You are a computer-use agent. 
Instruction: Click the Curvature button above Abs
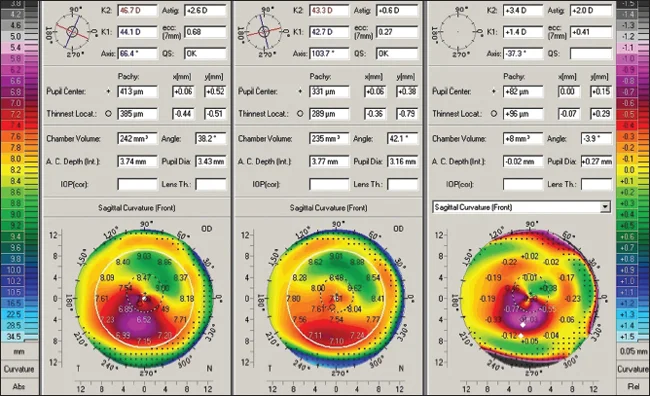tap(19, 369)
